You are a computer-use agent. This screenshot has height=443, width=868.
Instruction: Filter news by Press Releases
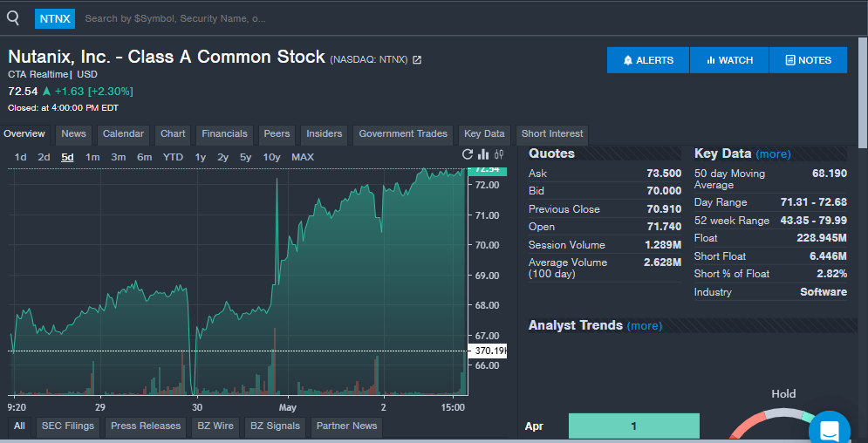(x=146, y=426)
